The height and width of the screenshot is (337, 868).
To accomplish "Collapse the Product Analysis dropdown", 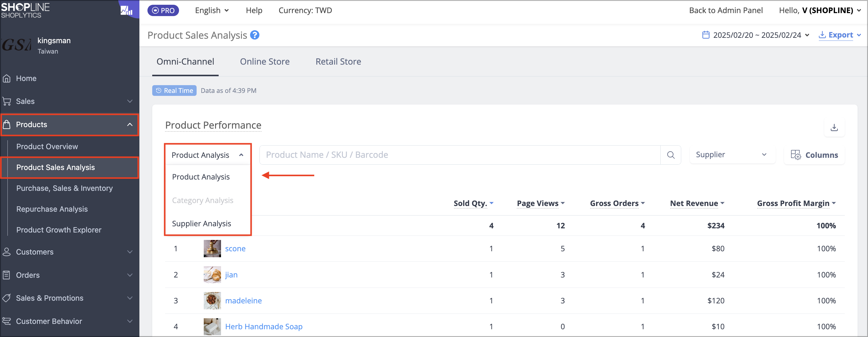I will click(208, 155).
